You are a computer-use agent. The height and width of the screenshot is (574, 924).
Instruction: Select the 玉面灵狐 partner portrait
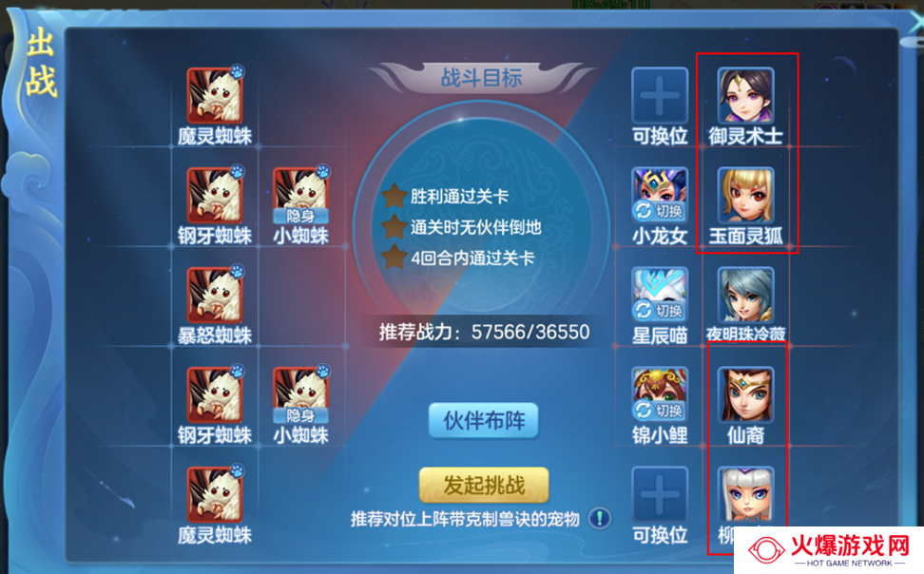tap(745, 195)
